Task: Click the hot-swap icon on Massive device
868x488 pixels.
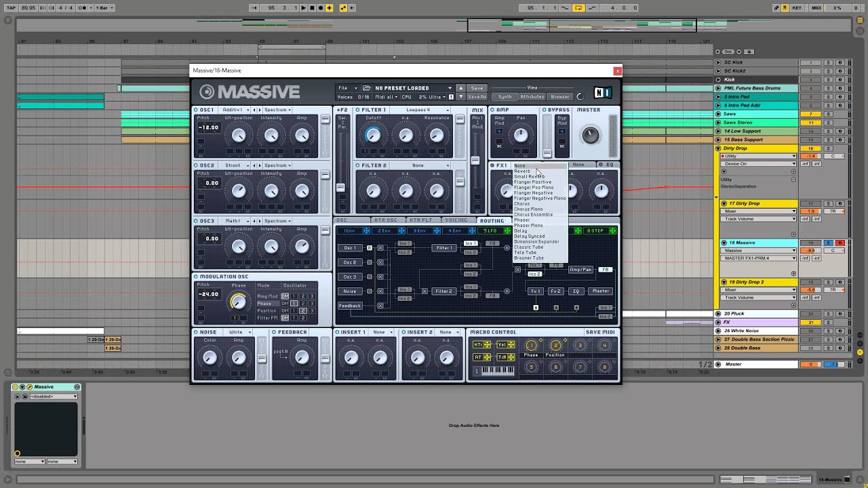Action: [x=77, y=387]
